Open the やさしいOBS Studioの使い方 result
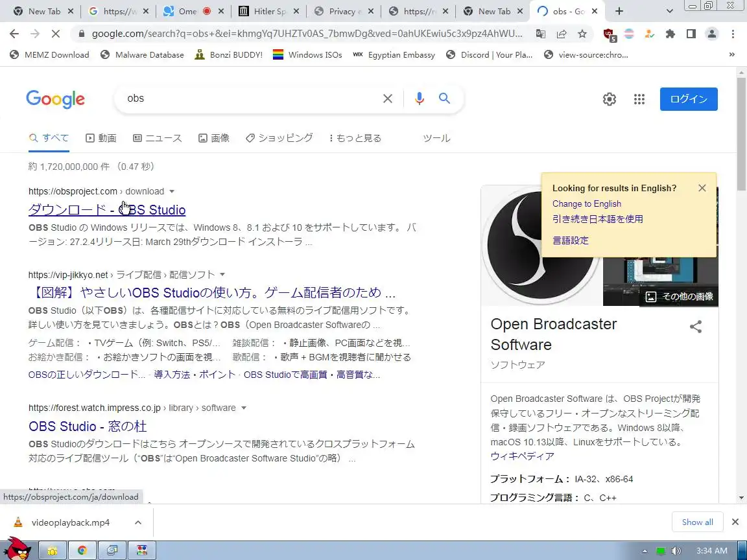This screenshot has width=747, height=560. coord(212,292)
